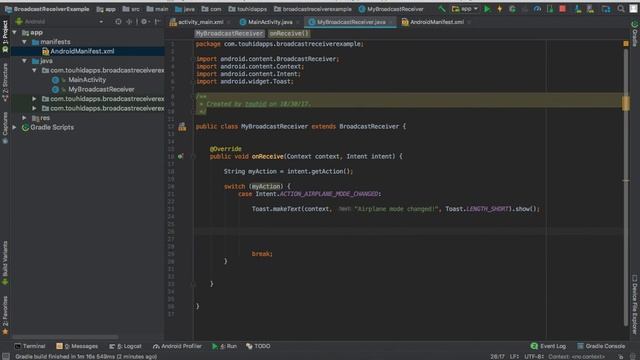Image resolution: width=640 pixels, height=360 pixels.
Task: Click the Make Project hammer icon
Action: 442,9
